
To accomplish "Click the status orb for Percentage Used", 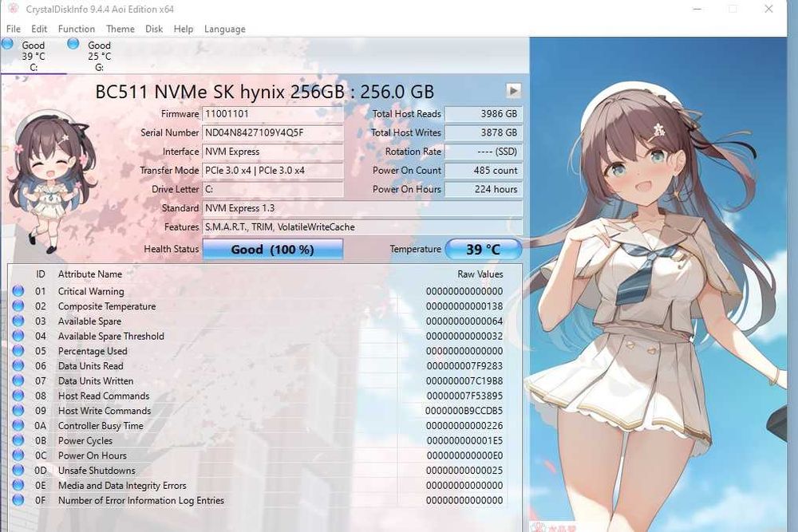I will [18, 350].
